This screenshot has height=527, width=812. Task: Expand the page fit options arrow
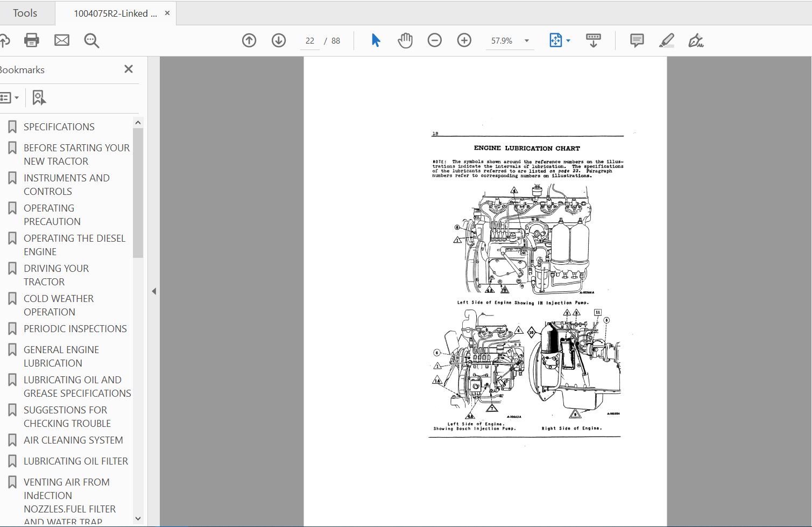point(568,41)
